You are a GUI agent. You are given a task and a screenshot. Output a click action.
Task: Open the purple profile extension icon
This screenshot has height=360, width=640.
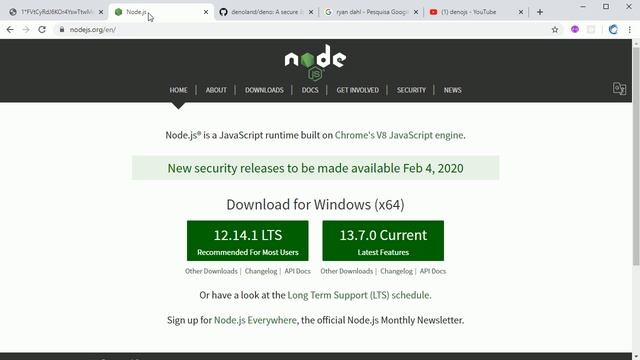coord(575,29)
